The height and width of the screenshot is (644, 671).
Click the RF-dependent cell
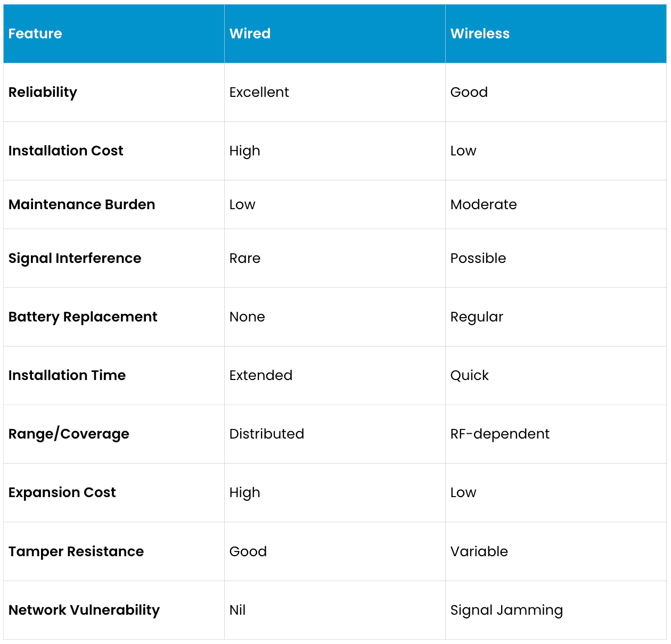click(500, 434)
